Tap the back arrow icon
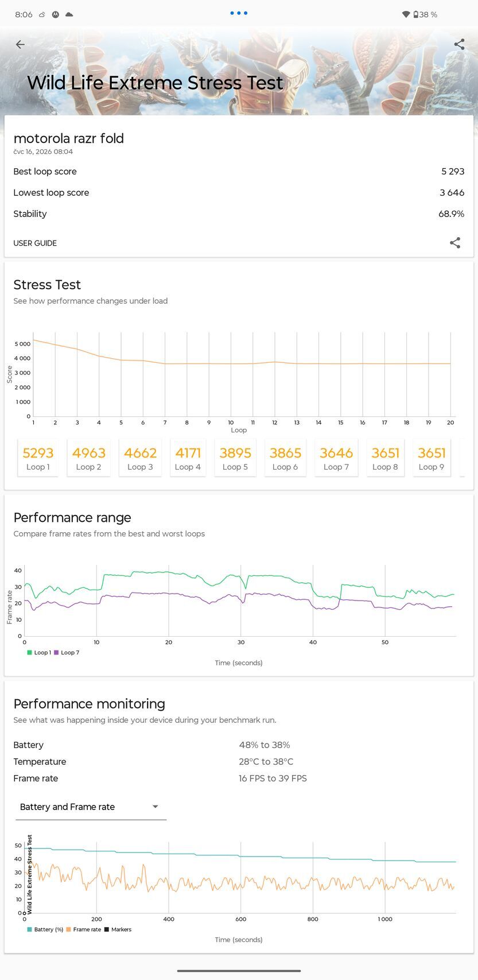Image resolution: width=478 pixels, height=980 pixels. click(20, 44)
